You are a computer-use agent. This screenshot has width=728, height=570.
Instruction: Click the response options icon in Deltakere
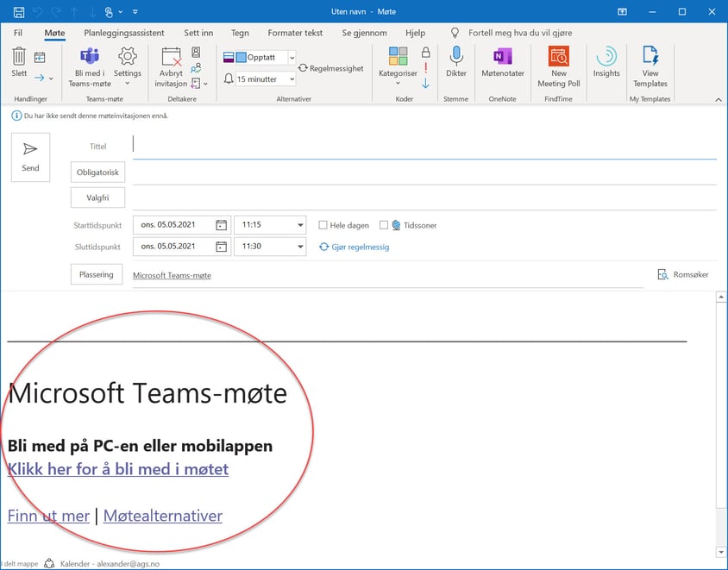[196, 84]
